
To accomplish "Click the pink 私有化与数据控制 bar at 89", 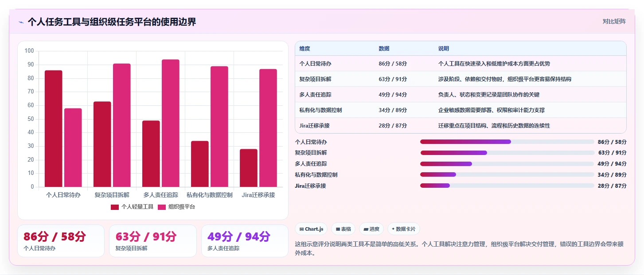I will click(219, 126).
